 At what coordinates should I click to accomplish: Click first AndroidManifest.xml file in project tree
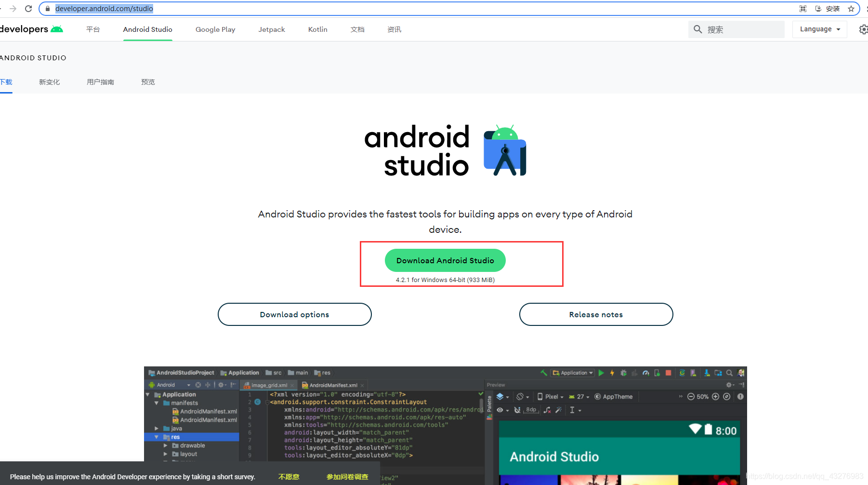coord(205,411)
